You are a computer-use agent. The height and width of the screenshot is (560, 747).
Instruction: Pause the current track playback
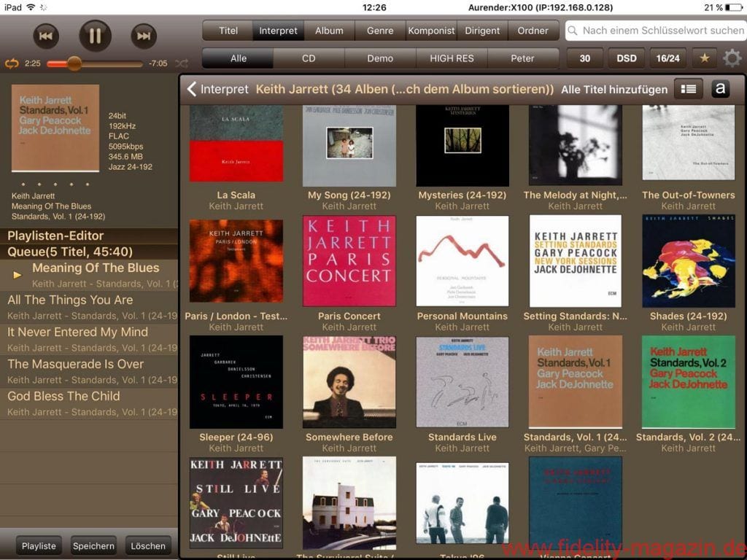[x=95, y=36]
